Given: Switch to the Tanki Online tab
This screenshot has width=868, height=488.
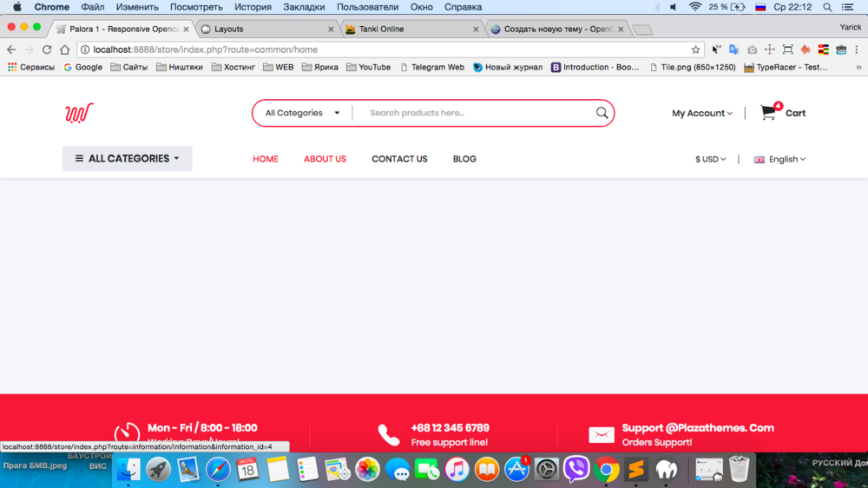Looking at the screenshot, I should (410, 29).
